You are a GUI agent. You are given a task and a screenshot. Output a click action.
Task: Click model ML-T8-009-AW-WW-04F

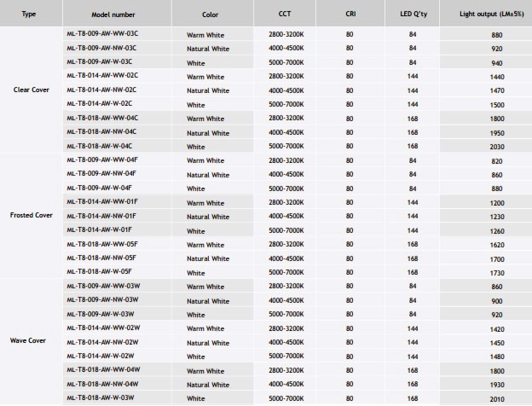pos(102,159)
